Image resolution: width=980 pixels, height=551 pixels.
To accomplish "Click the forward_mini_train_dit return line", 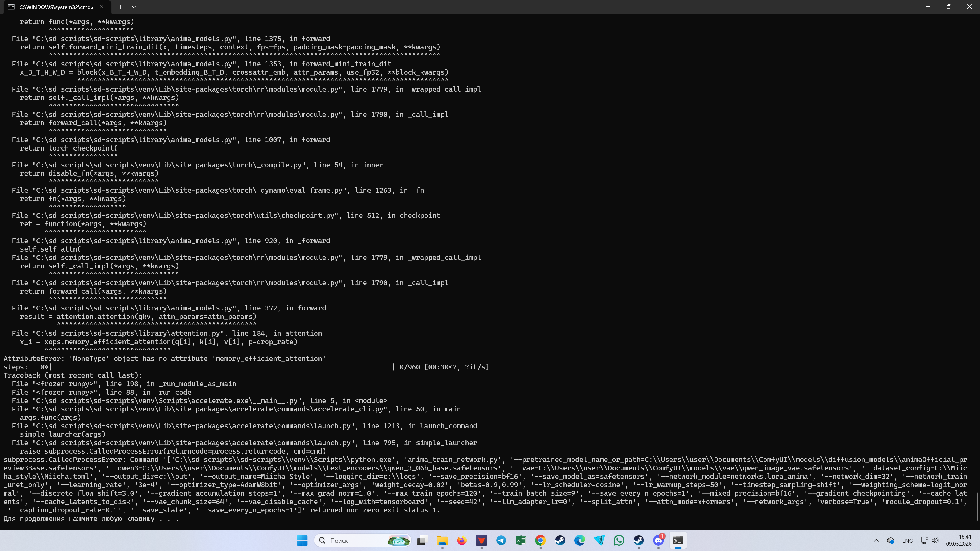I will 230,47.
